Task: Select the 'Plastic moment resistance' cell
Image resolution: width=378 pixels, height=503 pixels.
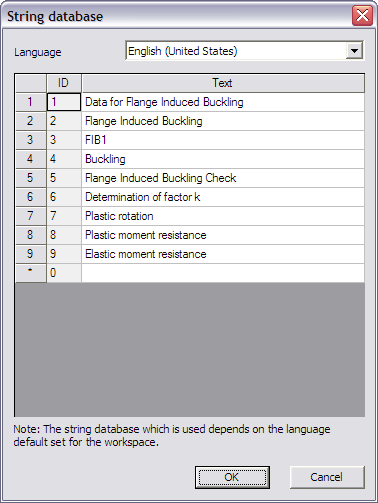Action: tap(223, 235)
